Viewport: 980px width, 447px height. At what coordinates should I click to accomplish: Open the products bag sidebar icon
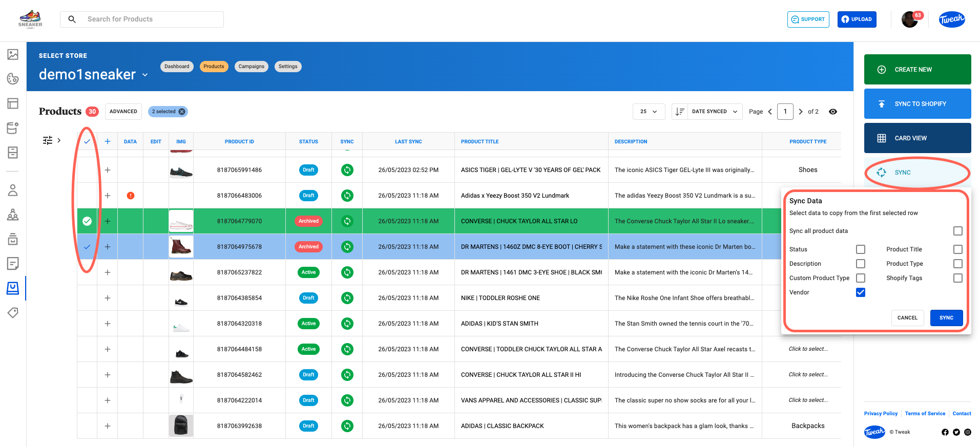pyautogui.click(x=13, y=288)
